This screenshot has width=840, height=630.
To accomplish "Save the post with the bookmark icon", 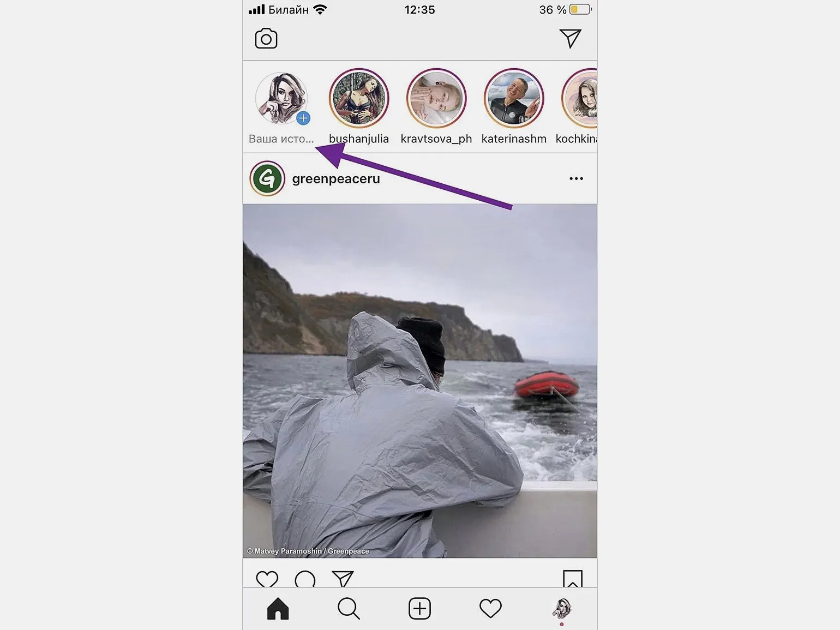I will pyautogui.click(x=573, y=579).
